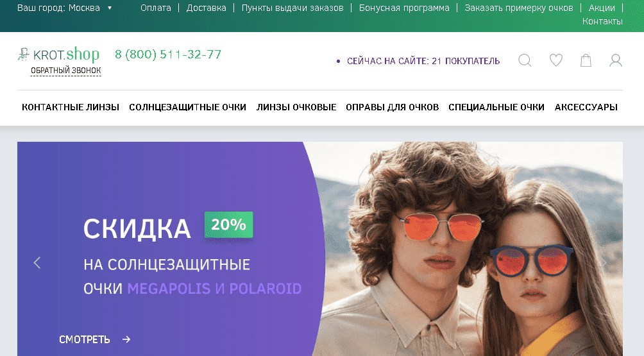Open Контактные линзы category menu
The height and width of the screenshot is (356, 644).
[70, 107]
